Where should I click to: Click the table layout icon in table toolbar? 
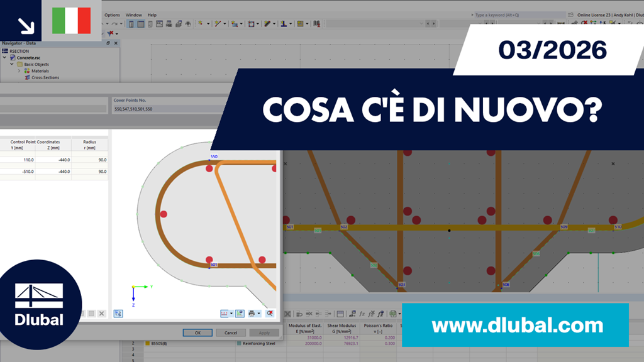(x=340, y=314)
